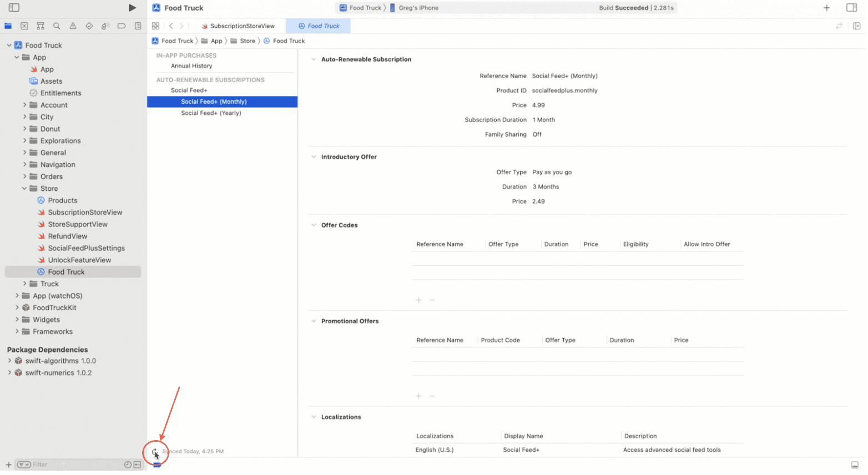This screenshot has height=475, width=868.
Task: Collapse the Promotional Offers disclosure triangle
Action: tap(315, 321)
